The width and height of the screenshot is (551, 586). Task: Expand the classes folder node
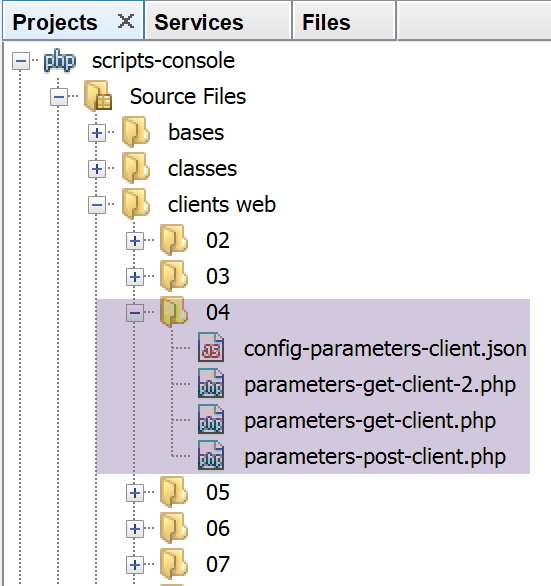point(97,169)
